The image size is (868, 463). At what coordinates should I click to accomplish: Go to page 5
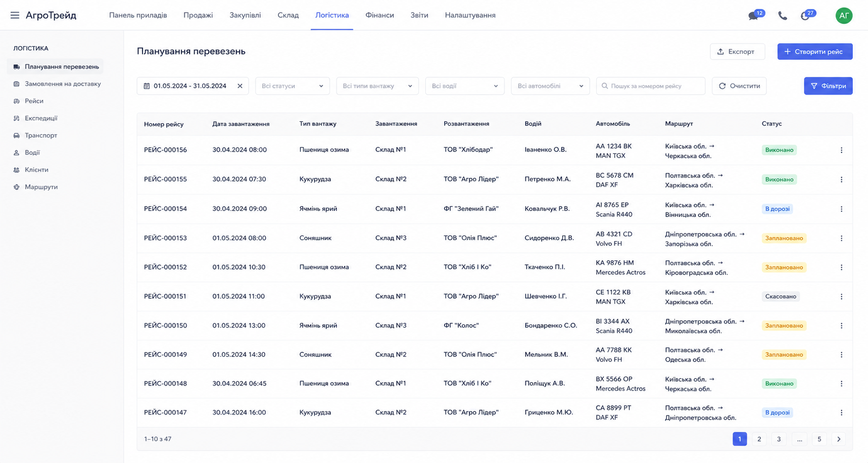(819, 439)
